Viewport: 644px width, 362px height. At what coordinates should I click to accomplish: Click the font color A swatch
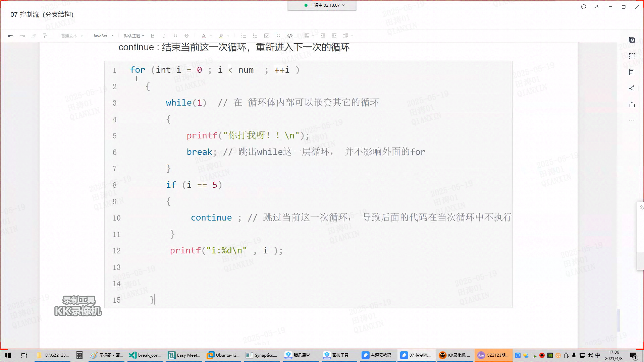204,36
